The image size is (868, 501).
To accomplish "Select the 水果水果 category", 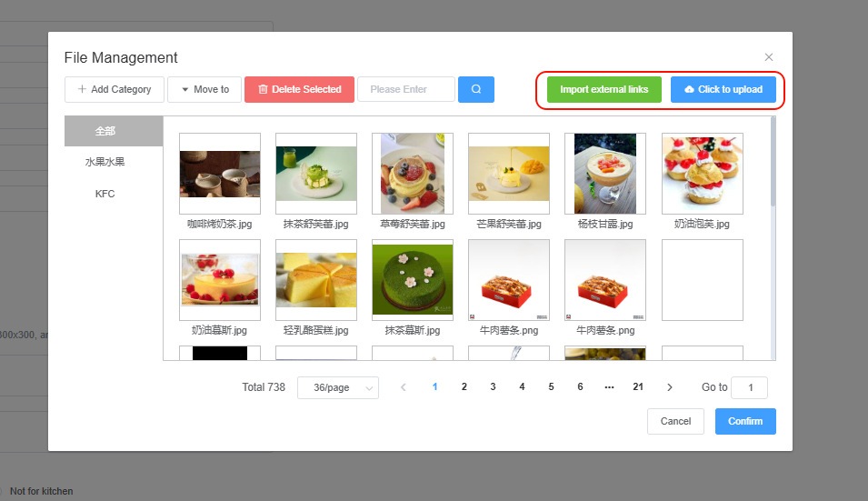I will tap(105, 162).
